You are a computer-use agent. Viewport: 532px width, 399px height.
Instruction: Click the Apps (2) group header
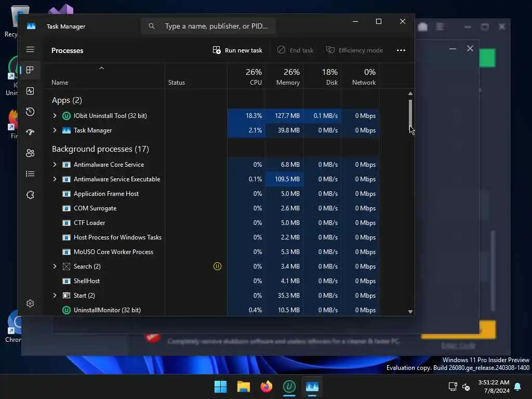coord(67,100)
